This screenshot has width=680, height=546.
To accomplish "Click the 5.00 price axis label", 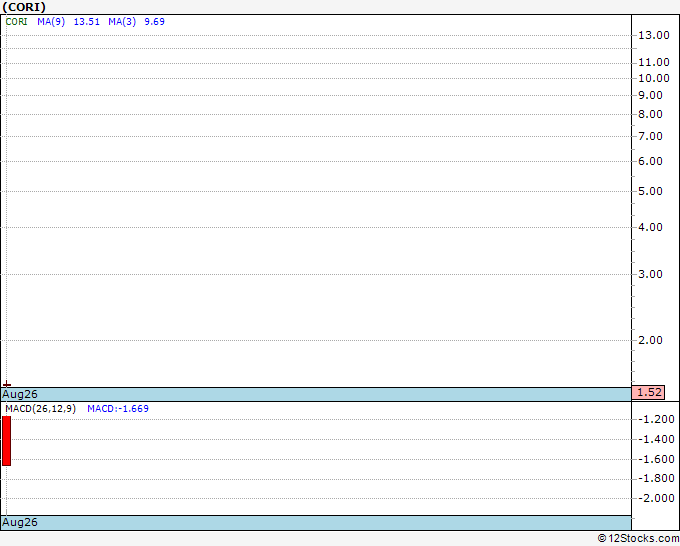I will tap(650, 191).
